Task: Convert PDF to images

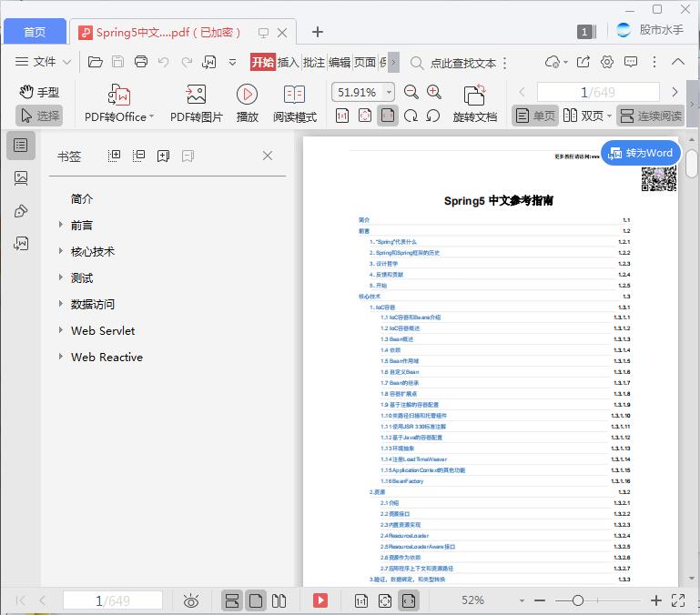Action: click(x=196, y=104)
